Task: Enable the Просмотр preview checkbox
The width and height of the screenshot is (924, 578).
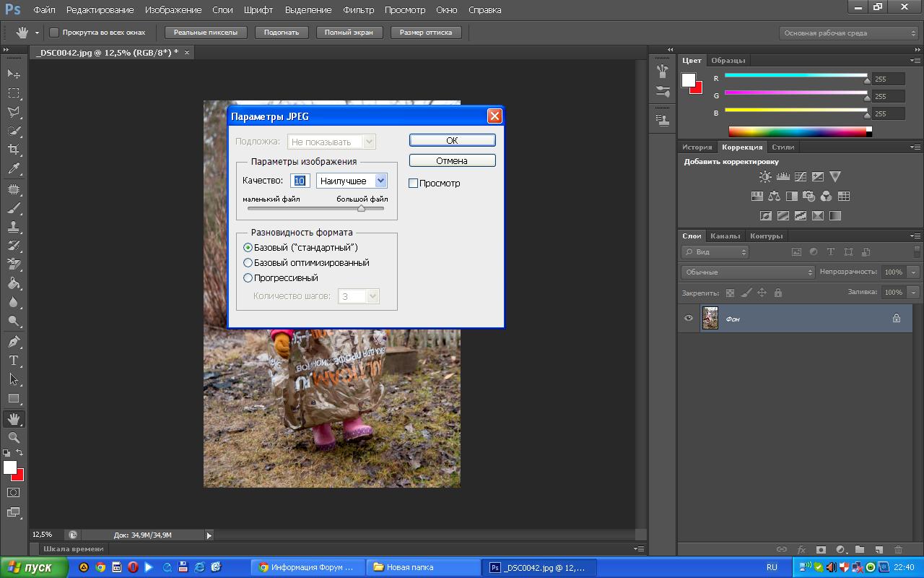Action: click(x=414, y=184)
